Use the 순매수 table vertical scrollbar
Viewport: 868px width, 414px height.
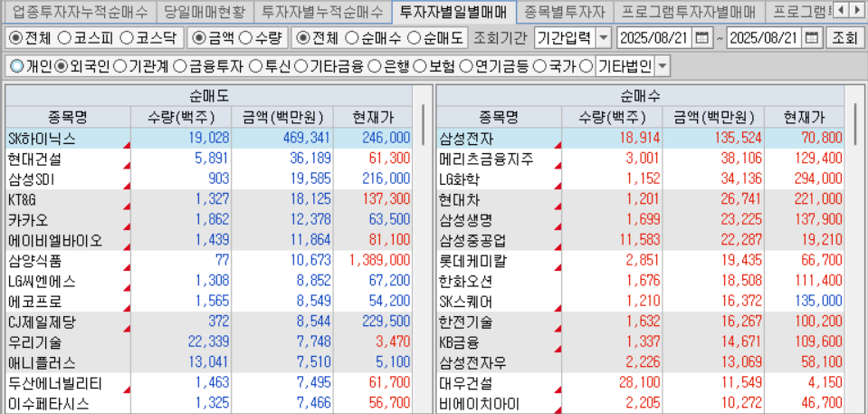[854, 124]
